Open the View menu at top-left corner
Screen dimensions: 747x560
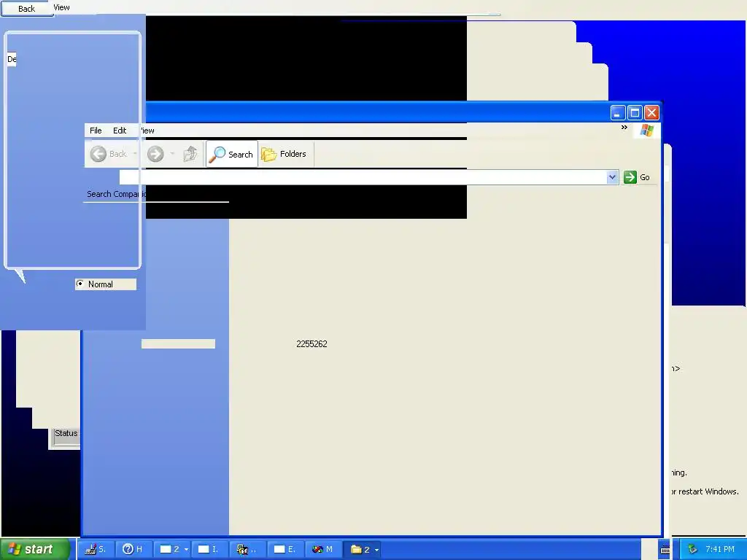coord(61,7)
